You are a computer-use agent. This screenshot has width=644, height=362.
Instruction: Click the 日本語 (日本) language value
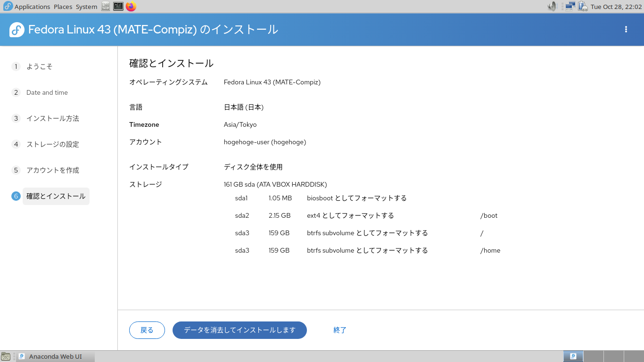coord(244,107)
